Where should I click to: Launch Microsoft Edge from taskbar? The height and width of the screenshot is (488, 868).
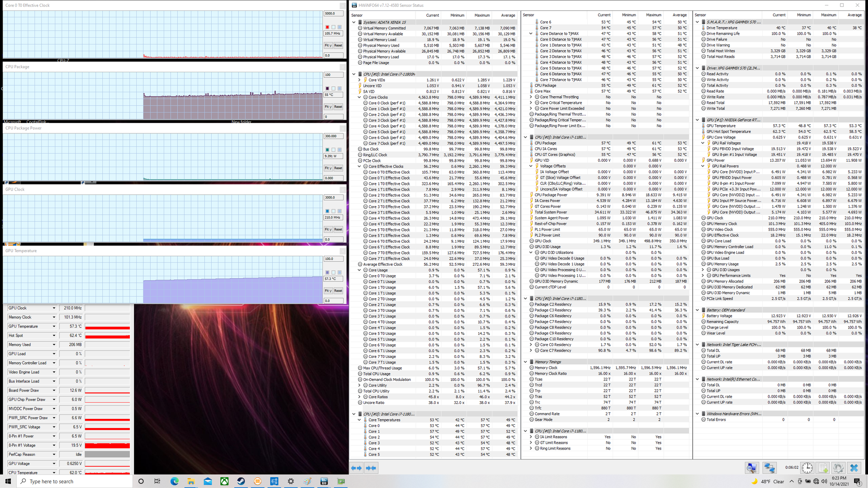pos(174,481)
